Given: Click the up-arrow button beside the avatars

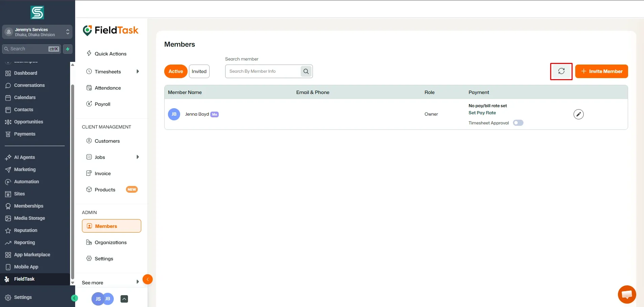Looking at the screenshot, I should [x=124, y=299].
